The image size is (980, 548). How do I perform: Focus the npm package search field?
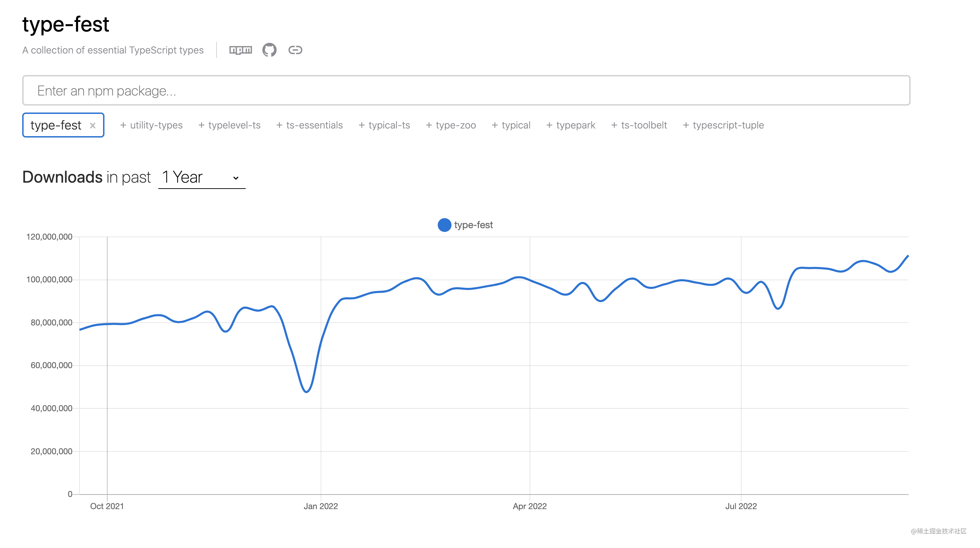(x=466, y=90)
